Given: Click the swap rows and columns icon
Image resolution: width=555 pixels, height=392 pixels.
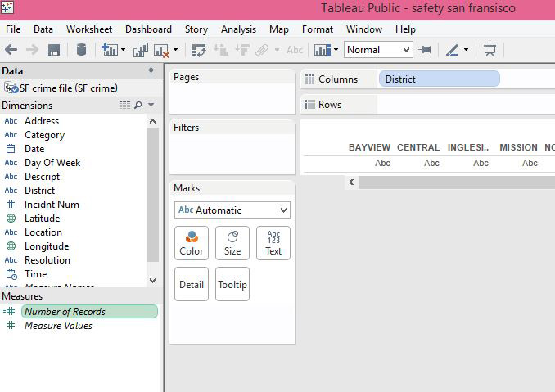Looking at the screenshot, I should 199,50.
